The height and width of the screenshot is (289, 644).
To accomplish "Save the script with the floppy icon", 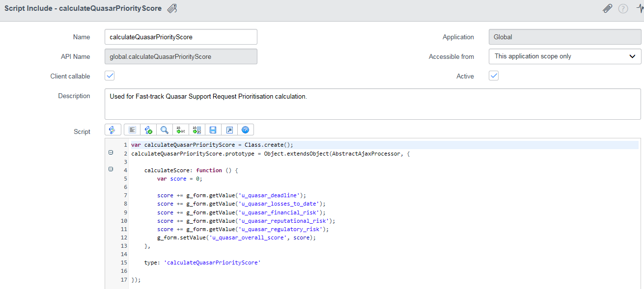I will 213,130.
